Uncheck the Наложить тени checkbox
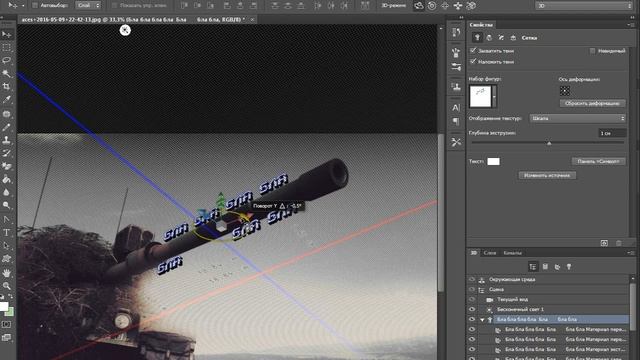Image resolution: width=640 pixels, height=360 pixels. pos(473,61)
